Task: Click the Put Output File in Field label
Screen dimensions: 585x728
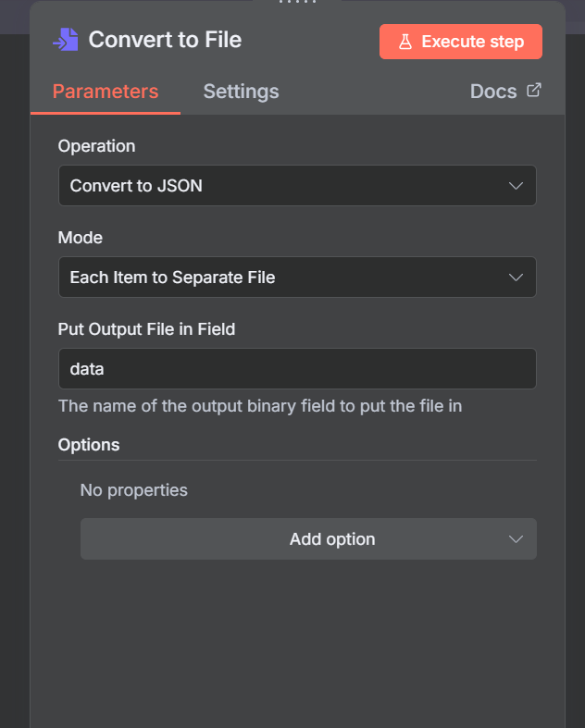Action: coord(146,329)
